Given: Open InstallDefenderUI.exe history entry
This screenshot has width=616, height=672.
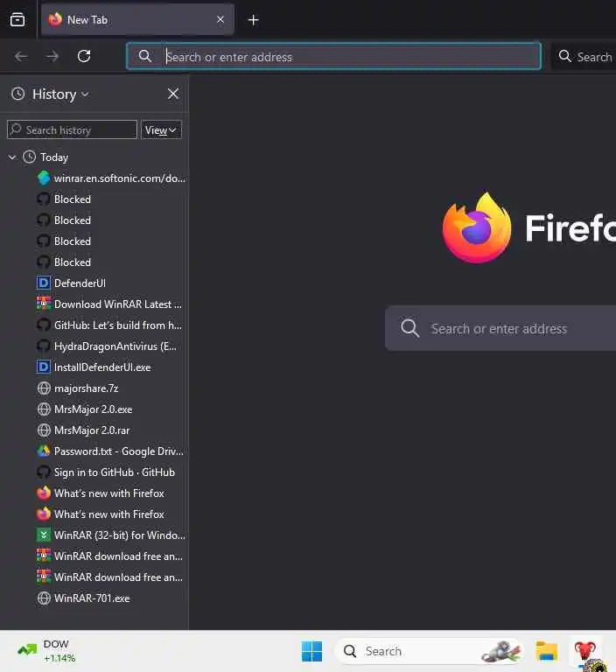Looking at the screenshot, I should 94,367.
